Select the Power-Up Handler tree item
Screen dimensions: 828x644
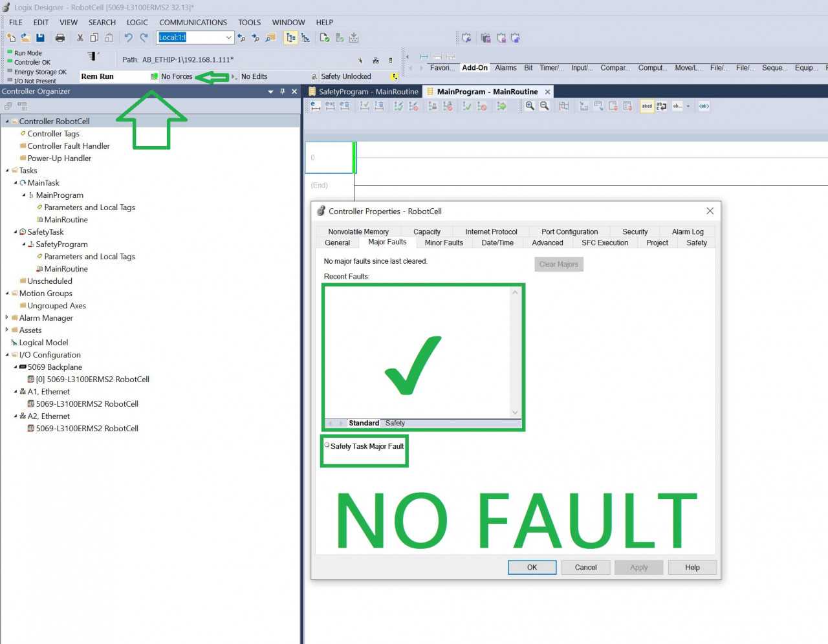click(x=60, y=158)
